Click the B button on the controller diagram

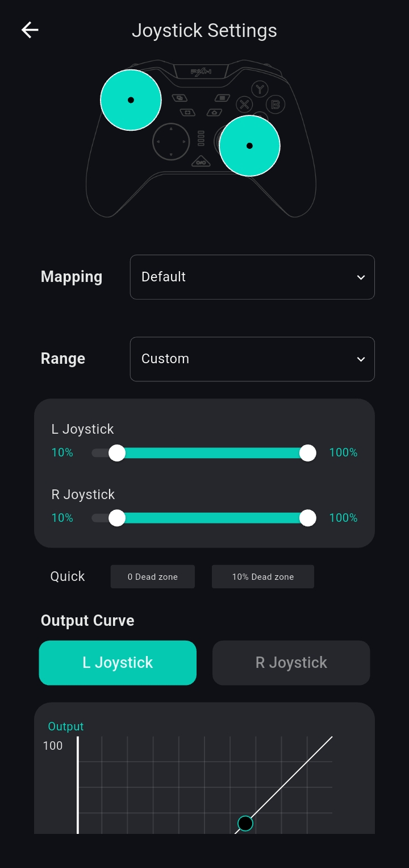coord(276,105)
